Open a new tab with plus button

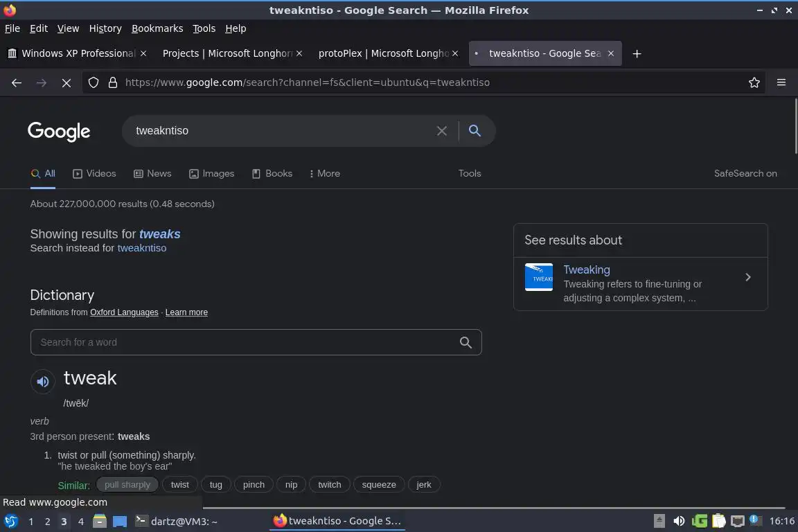(x=637, y=53)
